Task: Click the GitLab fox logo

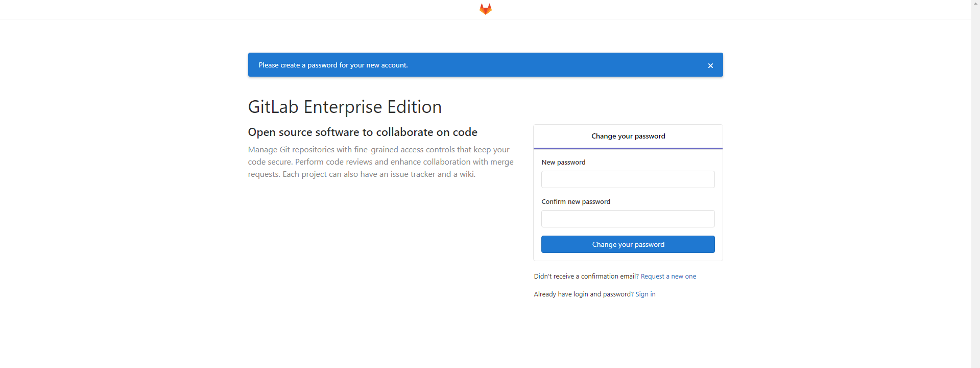Action: (x=485, y=9)
